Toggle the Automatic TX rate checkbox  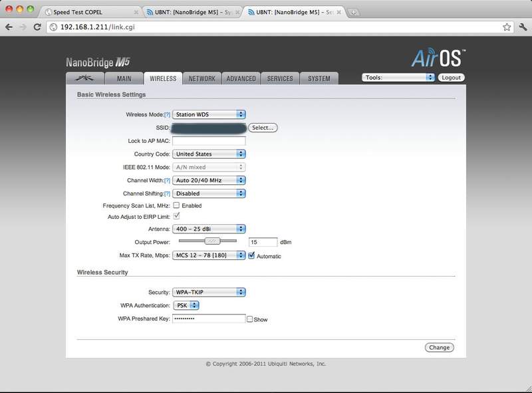pos(251,255)
